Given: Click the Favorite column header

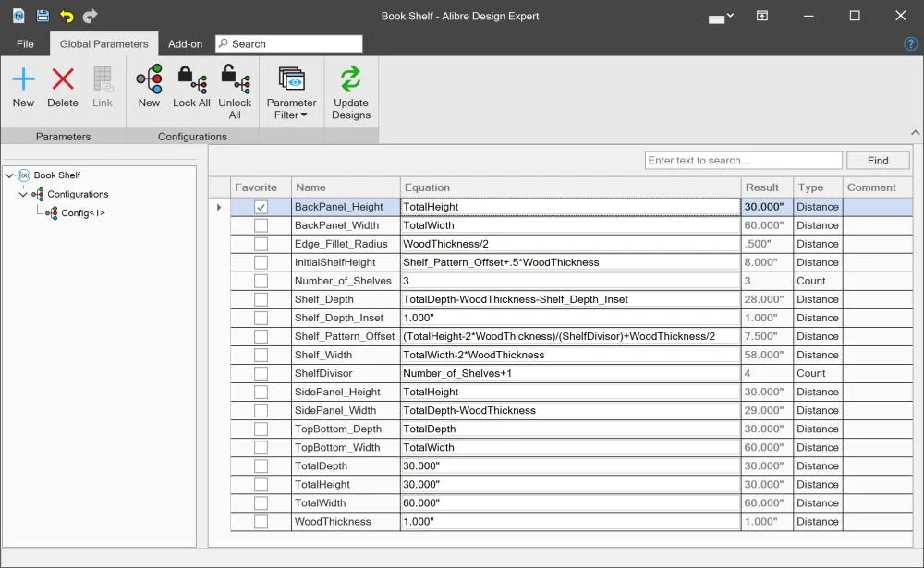Looking at the screenshot, I should coord(261,187).
